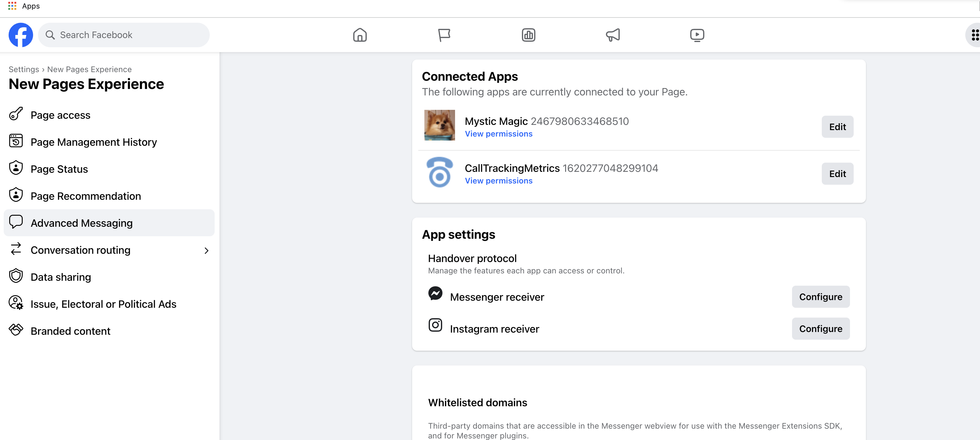The width and height of the screenshot is (980, 440).
Task: Open the Video play icon in top bar
Action: 697,35
